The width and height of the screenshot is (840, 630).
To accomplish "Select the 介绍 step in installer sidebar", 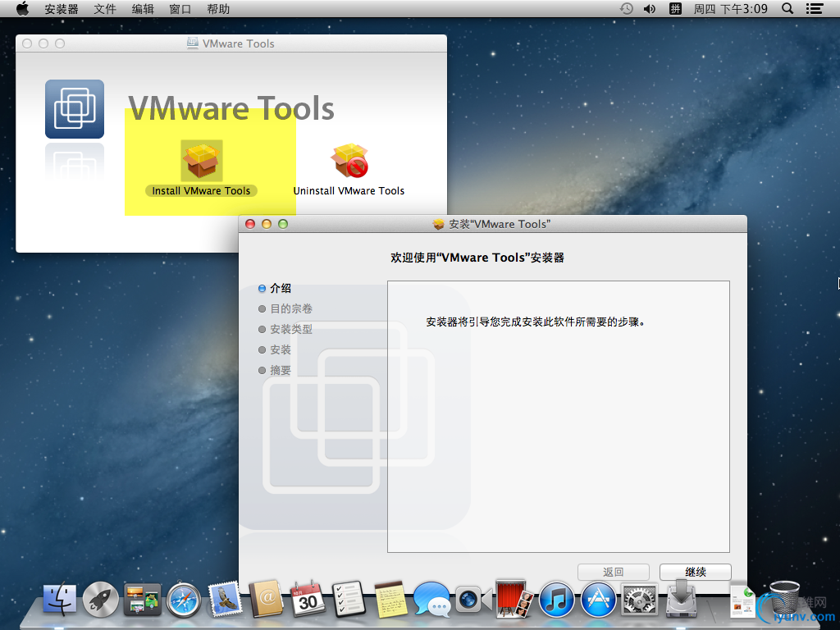I will (275, 288).
